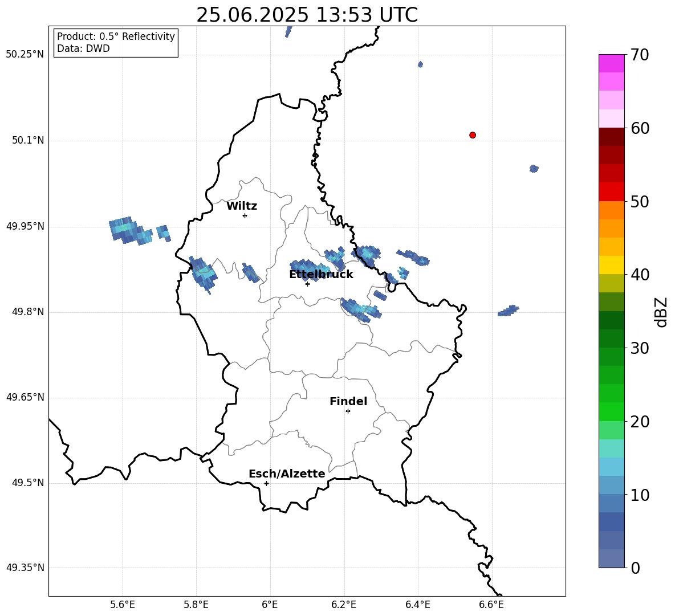
Task: Click the 49.8°N latitude label
Action: (28, 312)
